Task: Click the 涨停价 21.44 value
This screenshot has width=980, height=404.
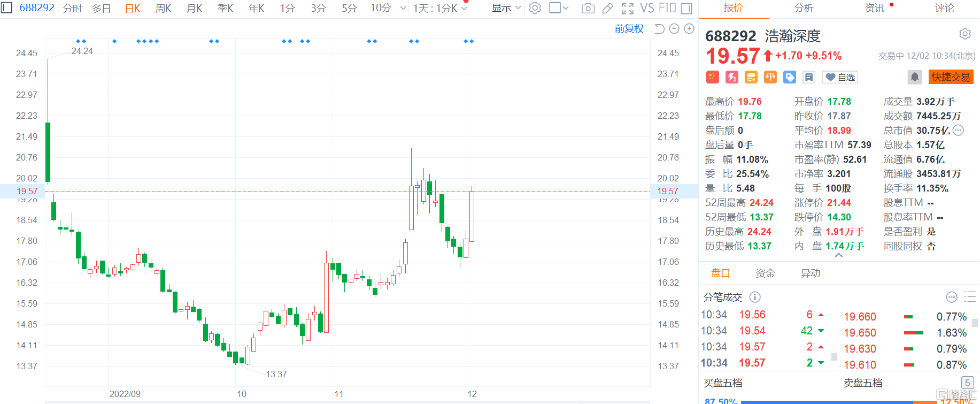Action: click(839, 203)
